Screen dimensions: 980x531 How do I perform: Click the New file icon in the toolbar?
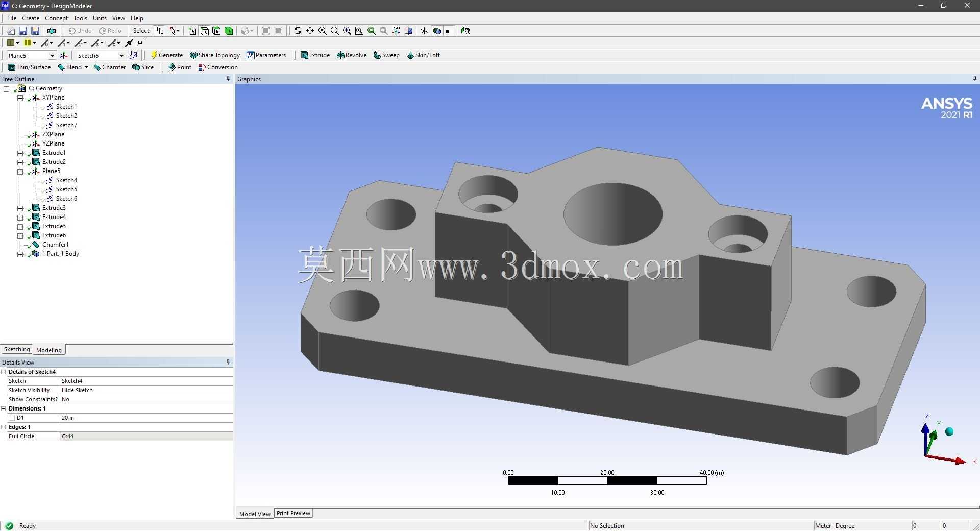click(10, 31)
